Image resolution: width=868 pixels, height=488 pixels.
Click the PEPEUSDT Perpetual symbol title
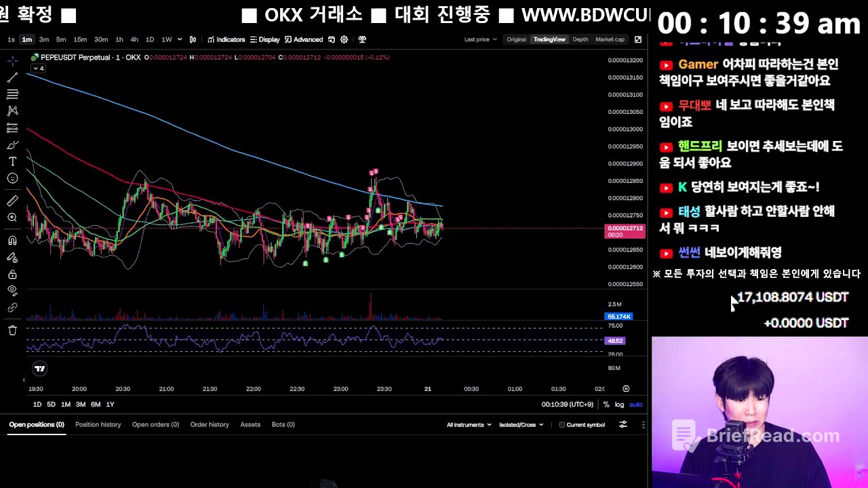[x=90, y=58]
